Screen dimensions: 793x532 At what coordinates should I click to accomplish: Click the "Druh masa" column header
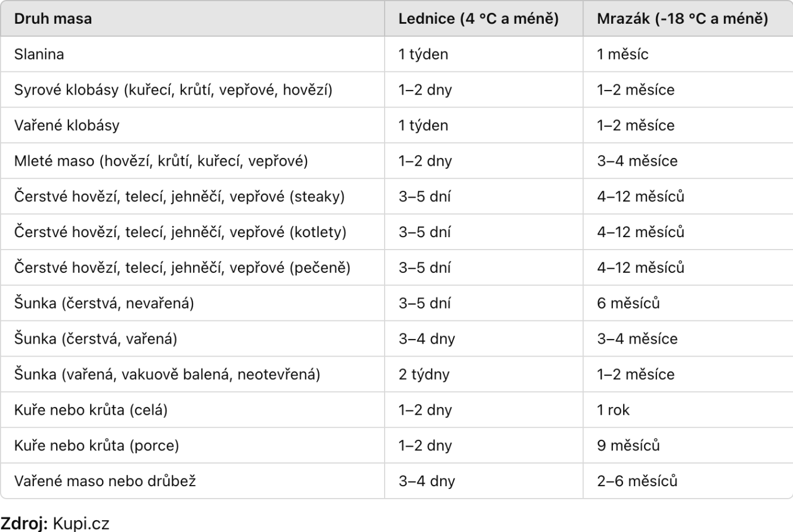pos(53,19)
